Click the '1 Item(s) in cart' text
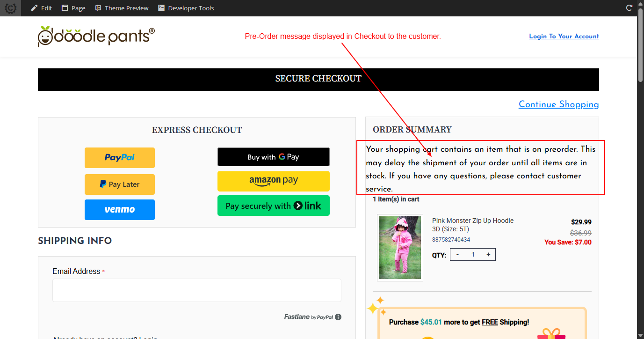 tap(396, 199)
